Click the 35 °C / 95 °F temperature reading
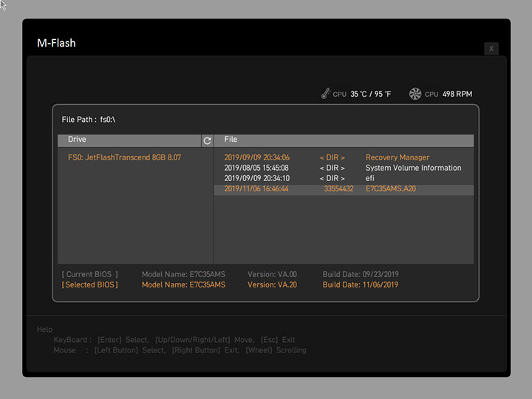 click(370, 95)
